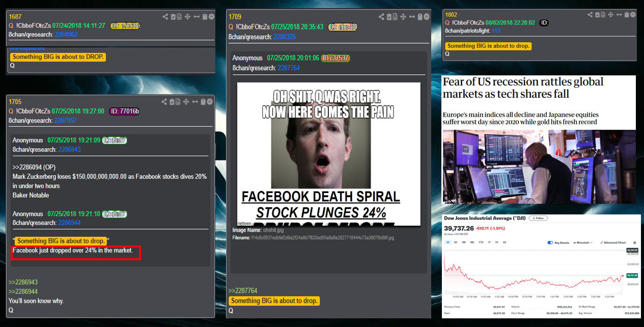Screen dimensions: 644x327
Task: Open chart settings gear icon
Action: pos(634,242)
